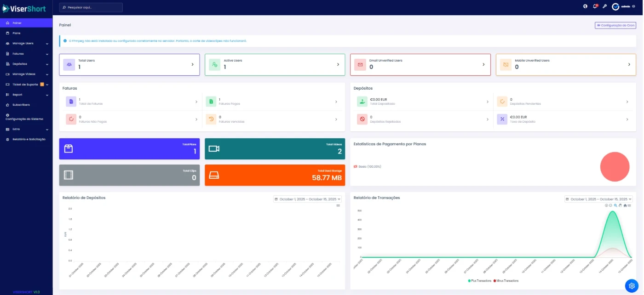Open the deposits report date range dropdown
Viewport: 644px width, 295px height.
[x=307, y=199]
